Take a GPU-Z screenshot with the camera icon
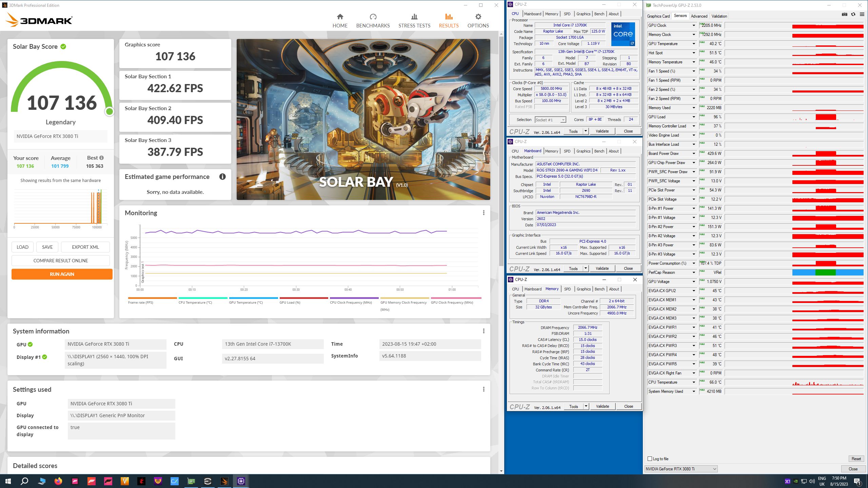The image size is (868, 488). (844, 15)
